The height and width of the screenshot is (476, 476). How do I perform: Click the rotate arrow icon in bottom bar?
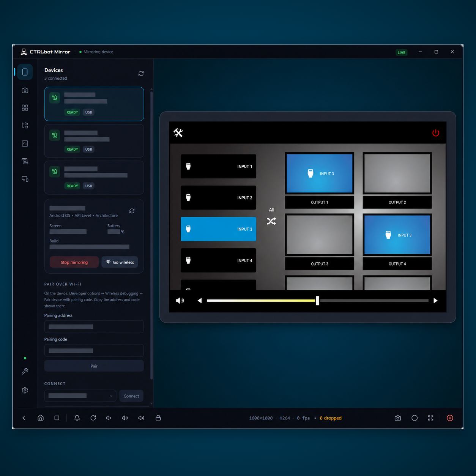coord(93,418)
